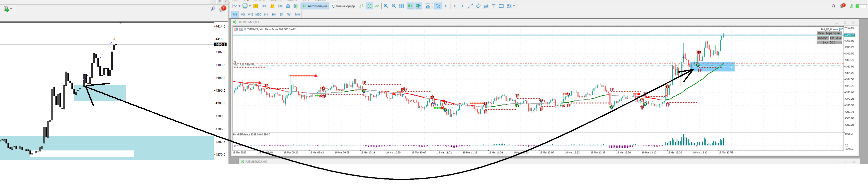Open search in the right terminal toolbar

click(833, 6)
